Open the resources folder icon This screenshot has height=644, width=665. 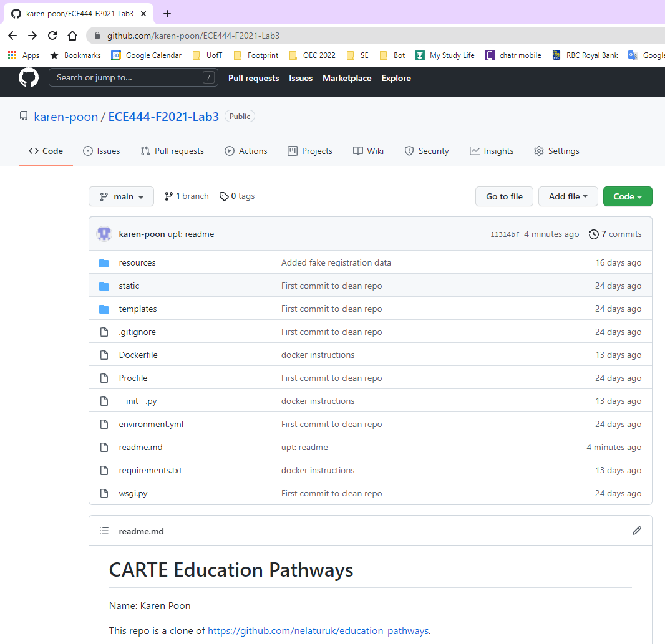click(x=104, y=262)
